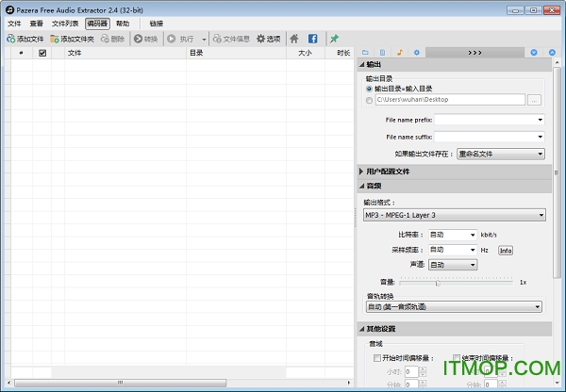The width and height of the screenshot is (566, 392).
Task: Enable 结束时间偏移量 checkbox
Action: click(x=457, y=358)
